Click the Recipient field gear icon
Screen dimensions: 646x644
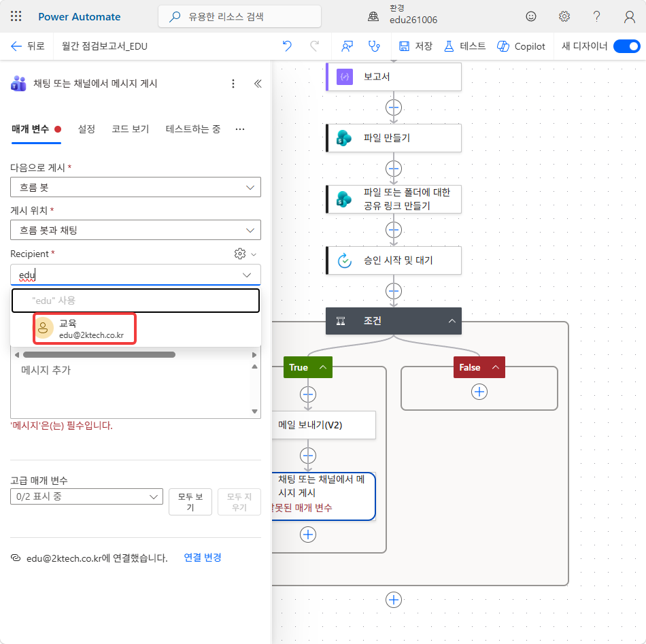(240, 254)
